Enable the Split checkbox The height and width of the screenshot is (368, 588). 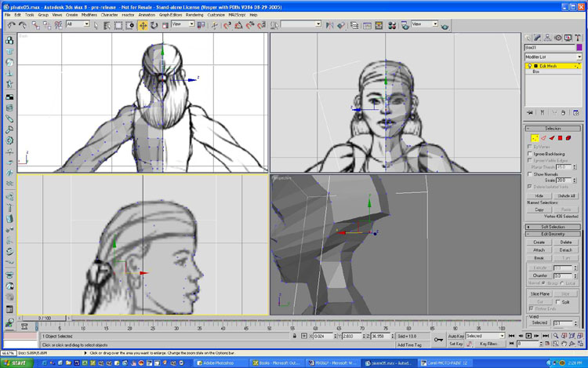[558, 301]
